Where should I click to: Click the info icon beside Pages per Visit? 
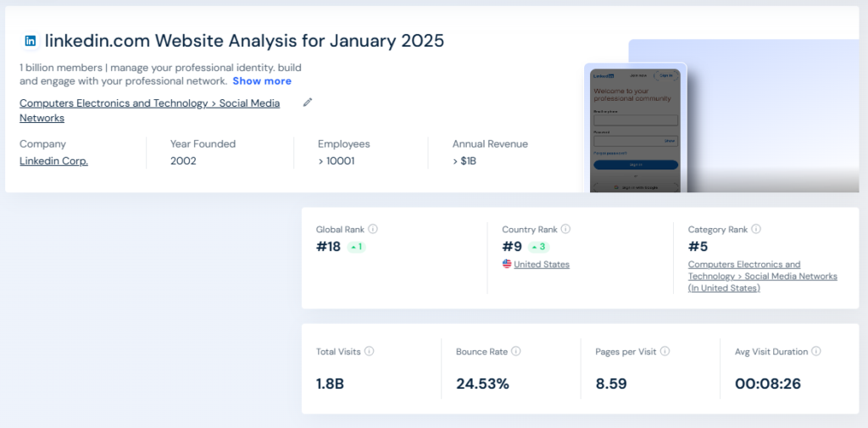(665, 351)
